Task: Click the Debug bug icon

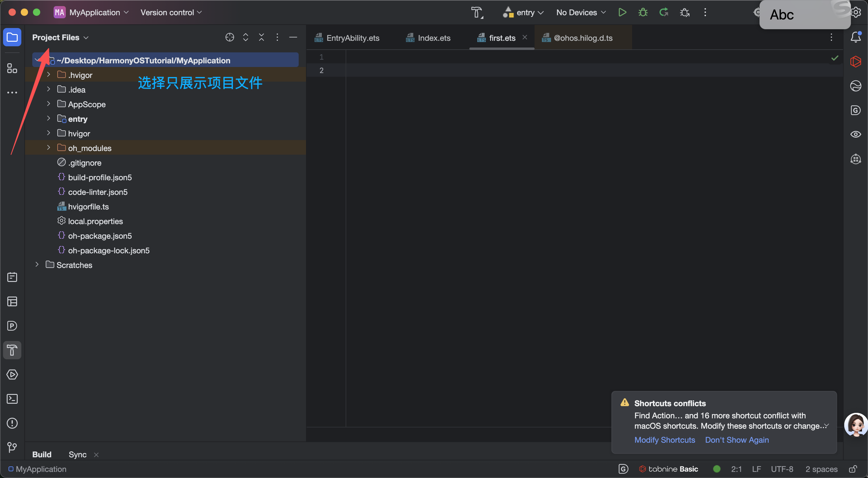Action: pyautogui.click(x=643, y=12)
